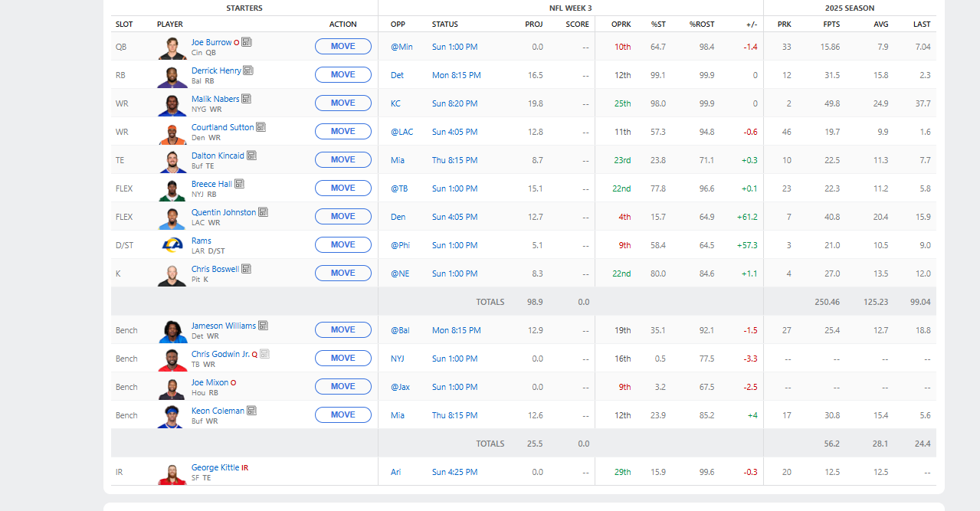Click Joe Burrow's player headshot
The height and width of the screenshot is (511, 980).
point(172,47)
